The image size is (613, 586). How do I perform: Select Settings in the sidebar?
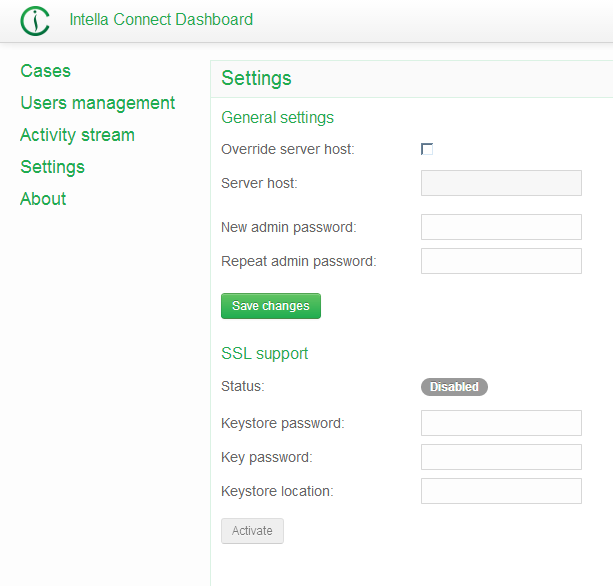(52, 167)
